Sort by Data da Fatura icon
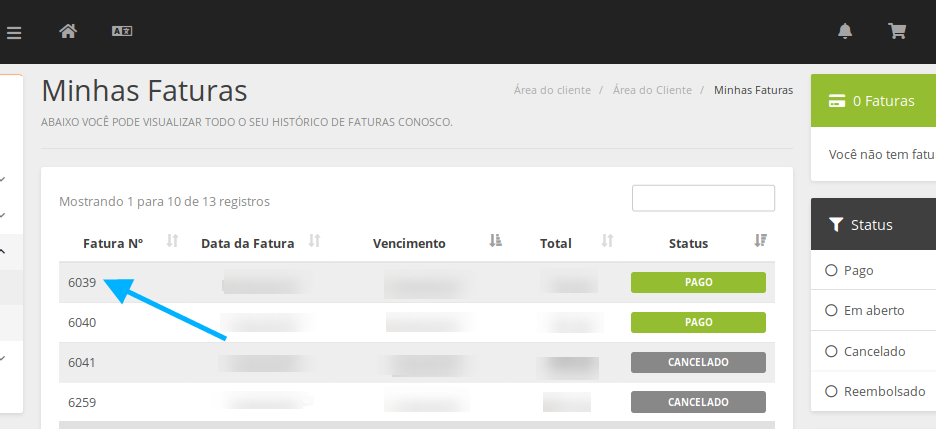This screenshot has height=429, width=936. pyautogui.click(x=315, y=241)
